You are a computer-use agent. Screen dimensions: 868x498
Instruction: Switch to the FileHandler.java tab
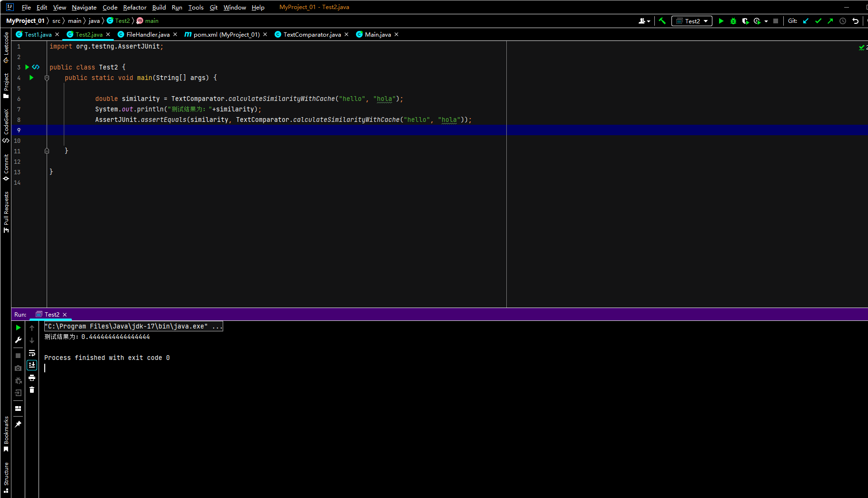click(x=148, y=34)
